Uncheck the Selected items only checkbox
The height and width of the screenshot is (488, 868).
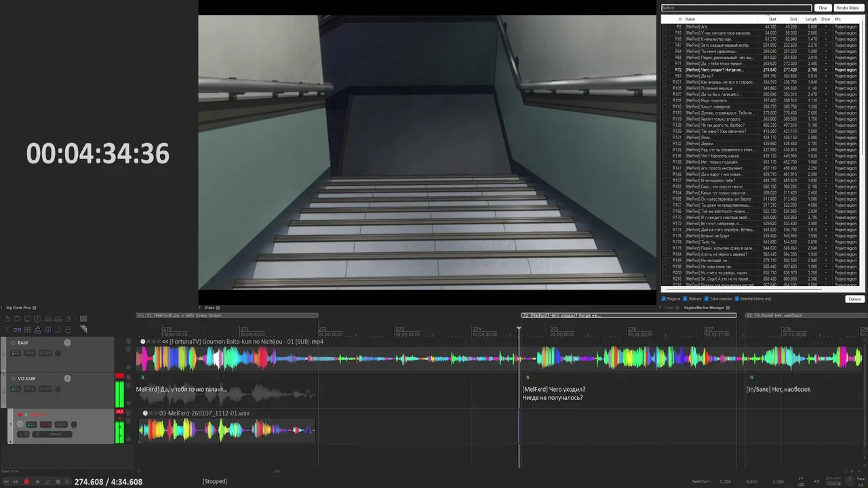(x=737, y=299)
